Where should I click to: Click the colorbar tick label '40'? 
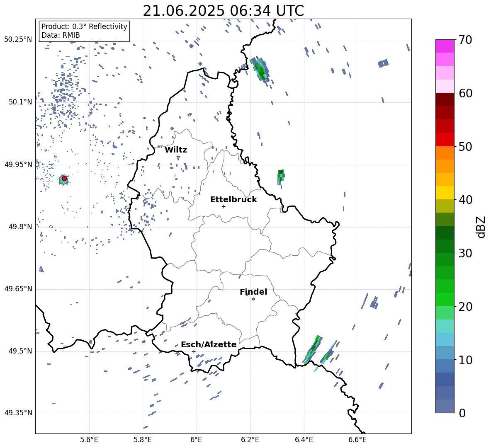(465, 200)
